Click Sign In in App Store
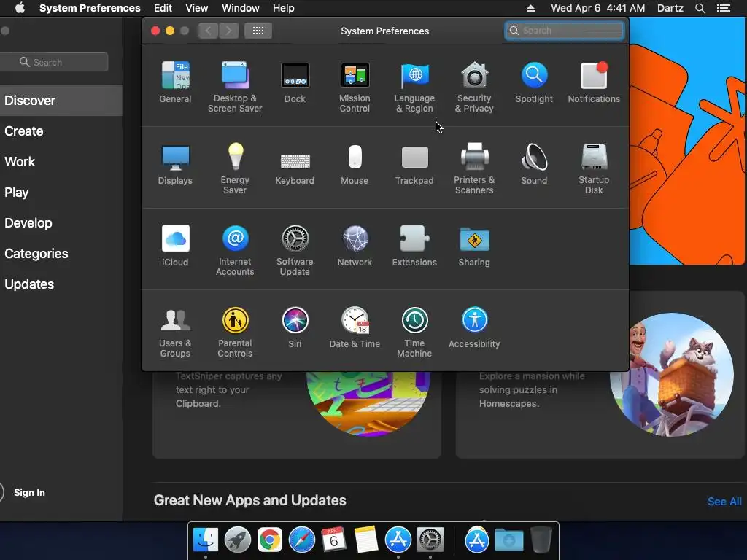Viewport: 747px width, 560px height. pyautogui.click(x=29, y=492)
